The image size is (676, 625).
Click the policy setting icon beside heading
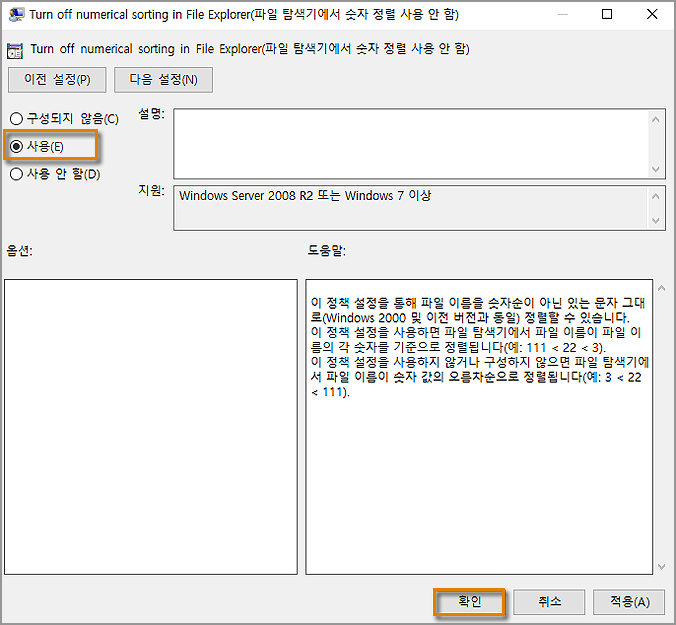[x=15, y=51]
